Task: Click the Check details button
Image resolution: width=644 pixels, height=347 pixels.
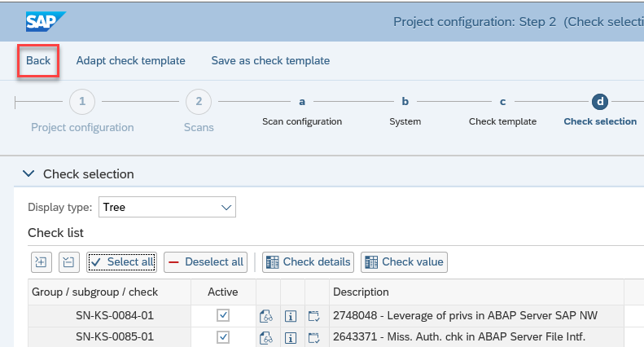Action: (308, 261)
